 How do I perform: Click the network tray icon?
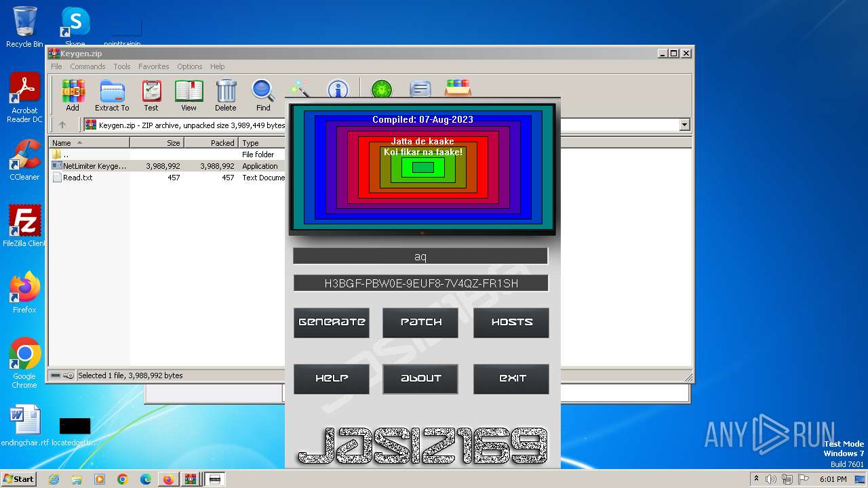pyautogui.click(x=787, y=479)
